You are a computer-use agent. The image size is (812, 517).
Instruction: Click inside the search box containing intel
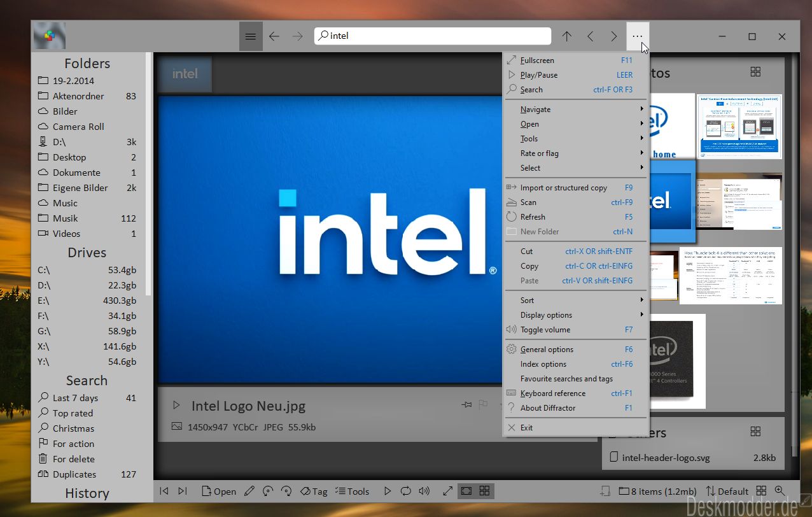tap(433, 36)
